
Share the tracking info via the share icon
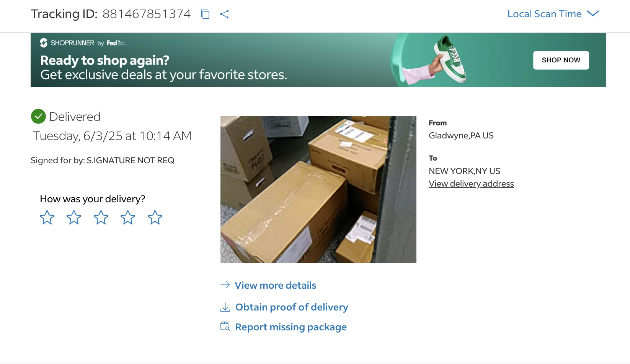(224, 14)
